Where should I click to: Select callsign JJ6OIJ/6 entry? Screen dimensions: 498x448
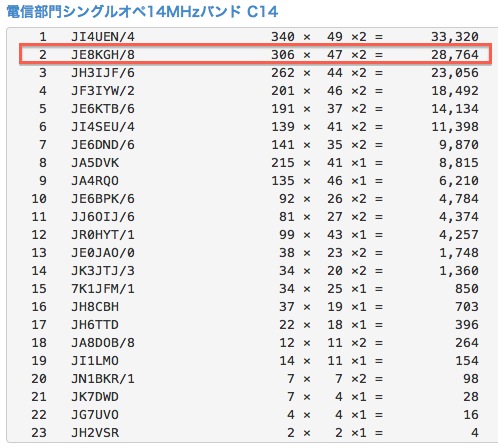[103, 216]
